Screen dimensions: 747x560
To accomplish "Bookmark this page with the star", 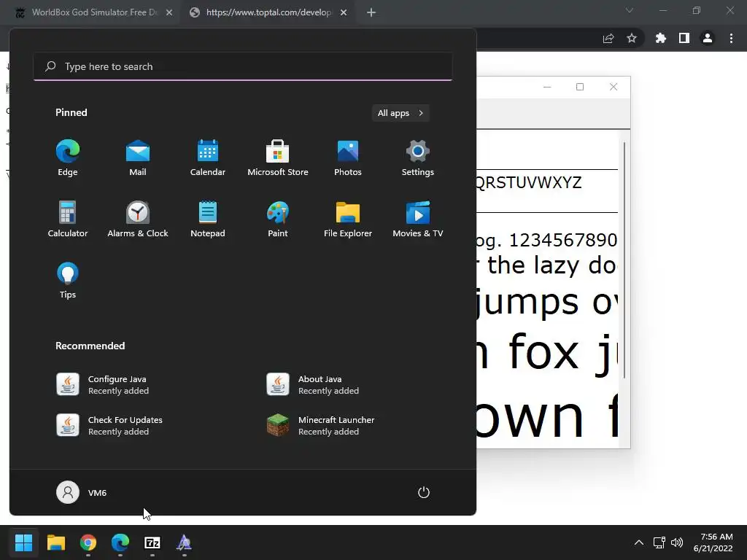I will 632,39.
